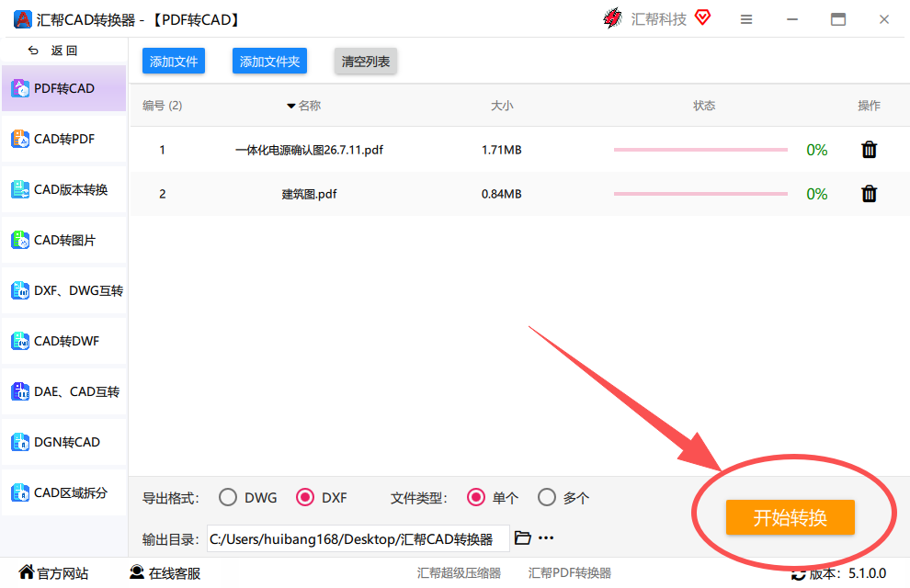Select file row 一体化电源确认图26.7.11.pdf
The image size is (910, 588).
point(518,150)
